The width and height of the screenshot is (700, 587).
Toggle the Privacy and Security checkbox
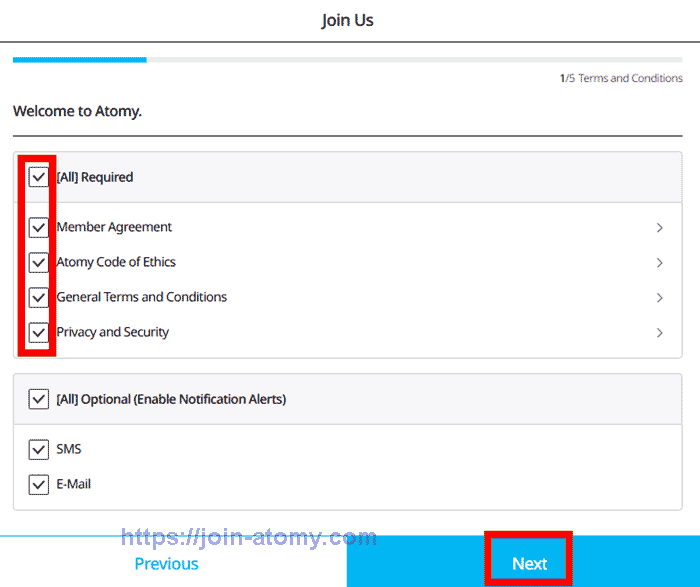[x=38, y=333]
